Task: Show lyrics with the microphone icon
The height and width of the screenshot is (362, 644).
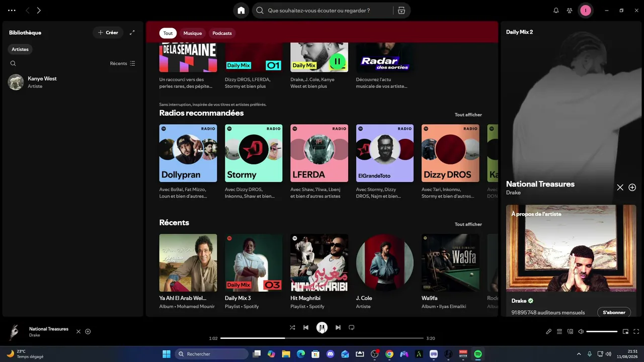Action: tap(549, 332)
